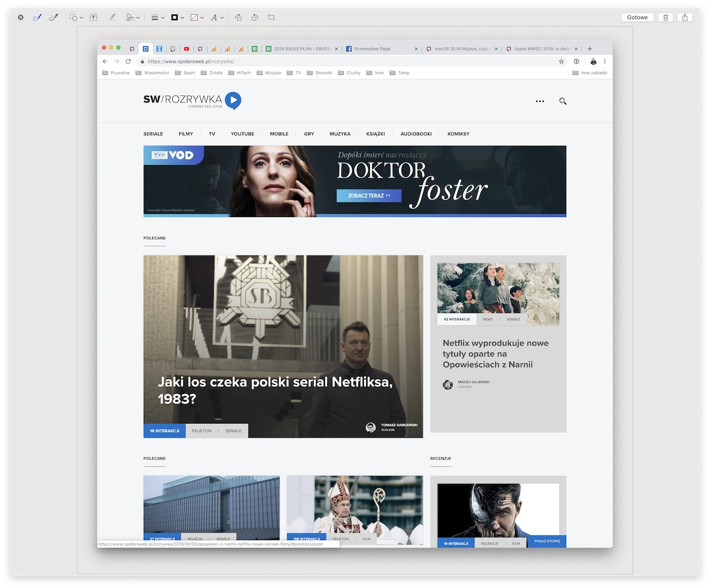Image resolution: width=710 pixels, height=588 pixels.
Task: Open the Jaki los czeka polski serial article
Action: pyautogui.click(x=275, y=390)
